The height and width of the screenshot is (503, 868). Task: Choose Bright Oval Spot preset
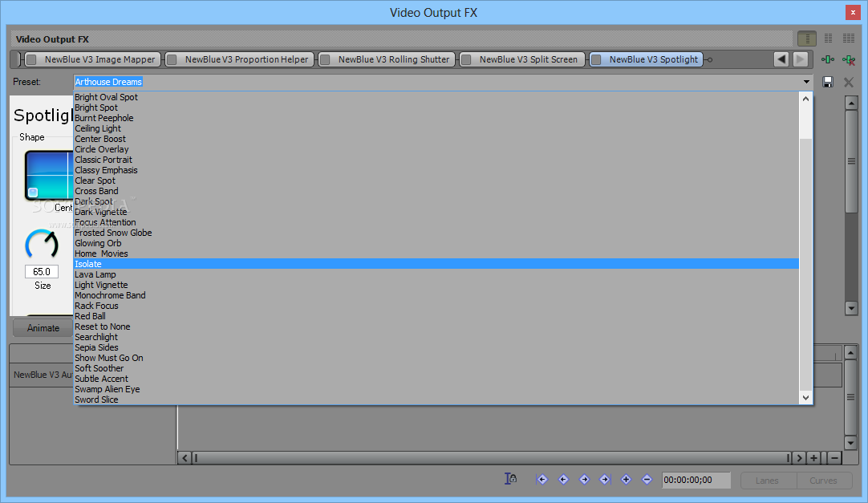pyautogui.click(x=436, y=97)
